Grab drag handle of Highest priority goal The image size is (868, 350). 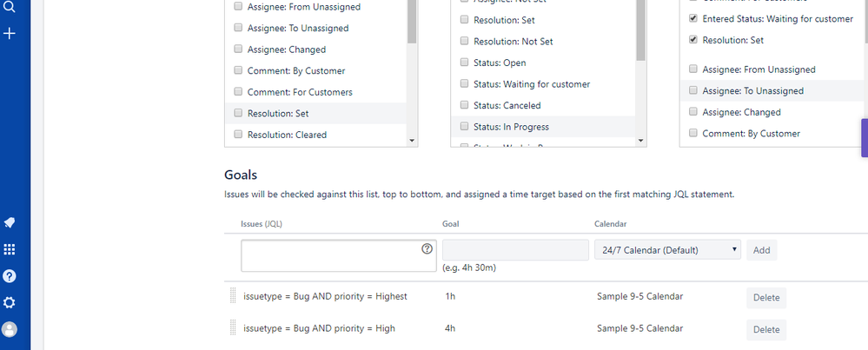(233, 296)
